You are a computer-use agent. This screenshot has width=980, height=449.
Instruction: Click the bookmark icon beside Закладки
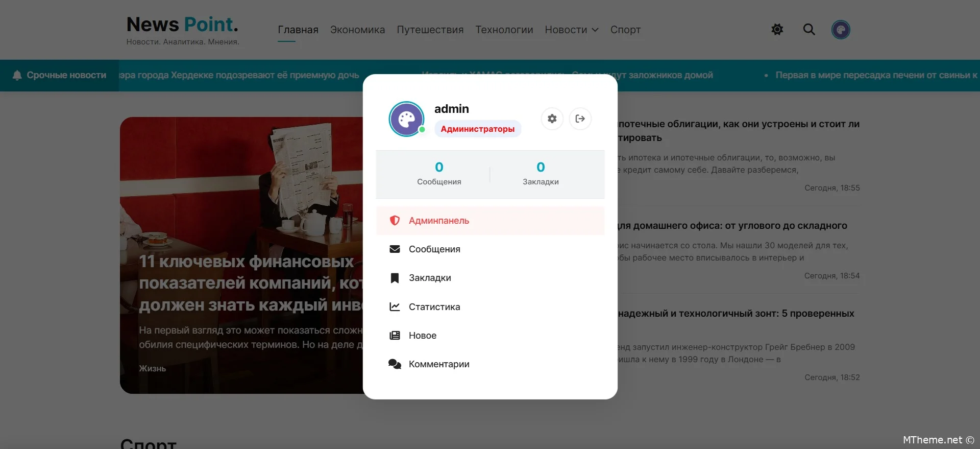[x=395, y=278]
